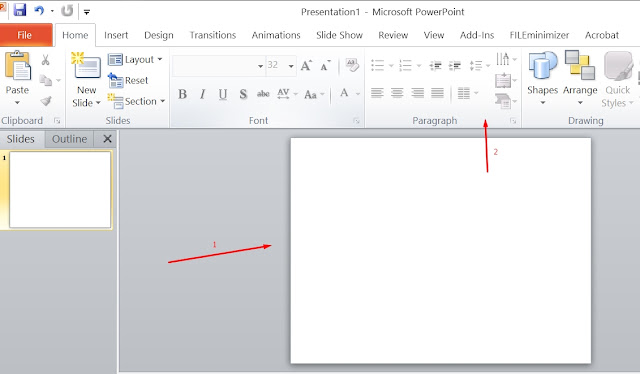
Task: Open the Arrange menu
Action: 580,78
